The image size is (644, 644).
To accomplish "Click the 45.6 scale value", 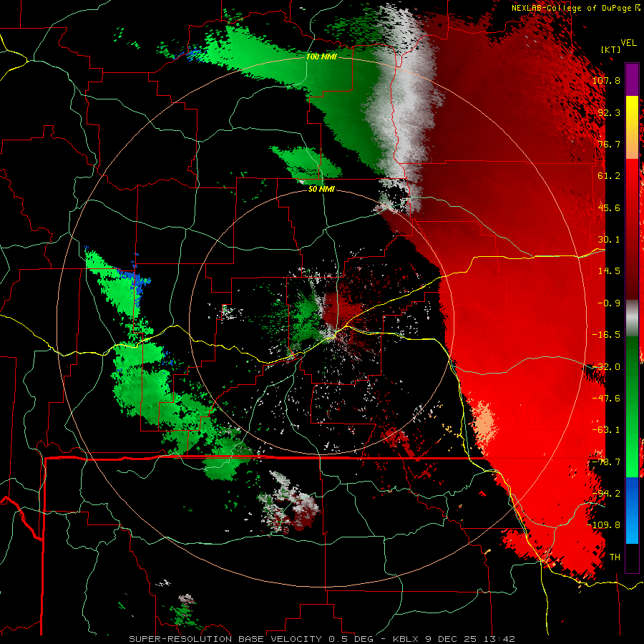I will (x=609, y=208).
